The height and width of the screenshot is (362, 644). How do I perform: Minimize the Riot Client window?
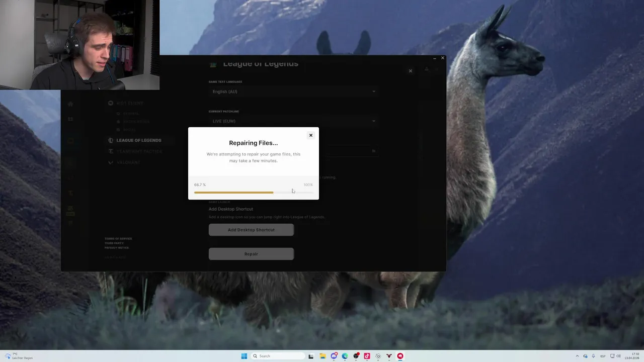pyautogui.click(x=435, y=58)
